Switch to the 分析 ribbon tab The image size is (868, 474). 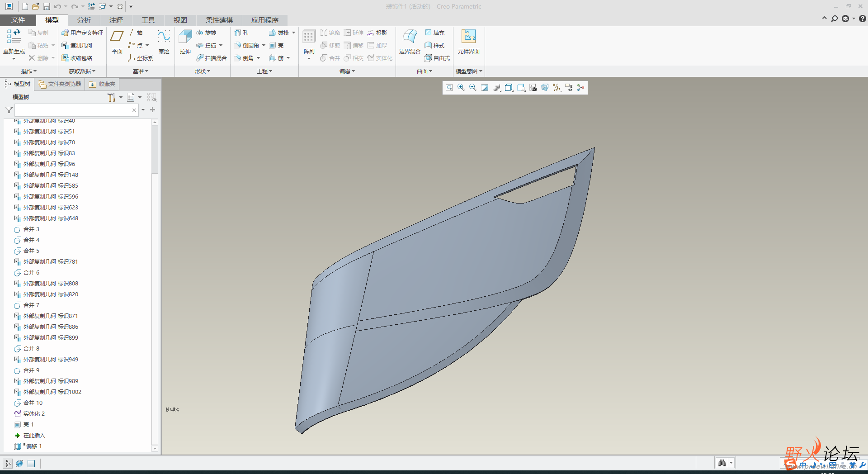pos(84,20)
